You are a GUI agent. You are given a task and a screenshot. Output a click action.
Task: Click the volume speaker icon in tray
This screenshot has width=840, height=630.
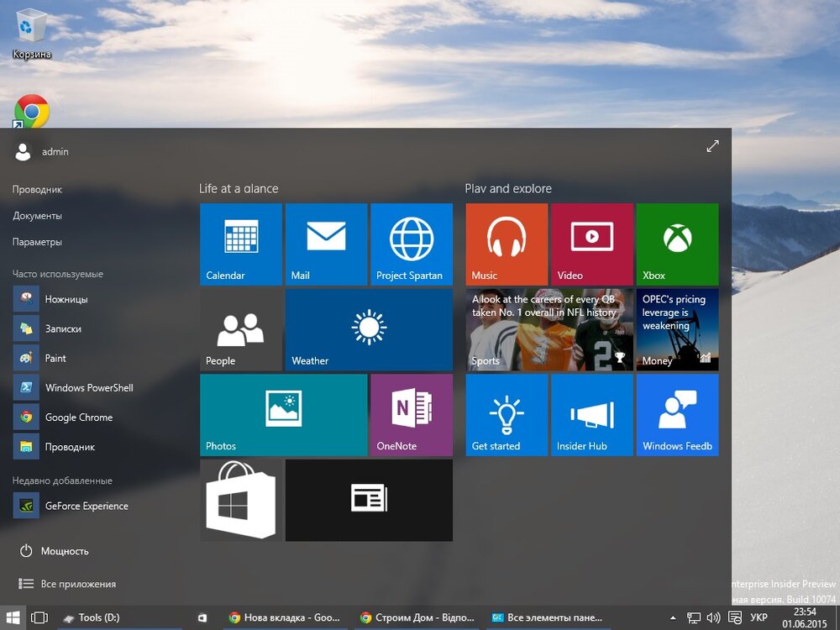(x=713, y=617)
